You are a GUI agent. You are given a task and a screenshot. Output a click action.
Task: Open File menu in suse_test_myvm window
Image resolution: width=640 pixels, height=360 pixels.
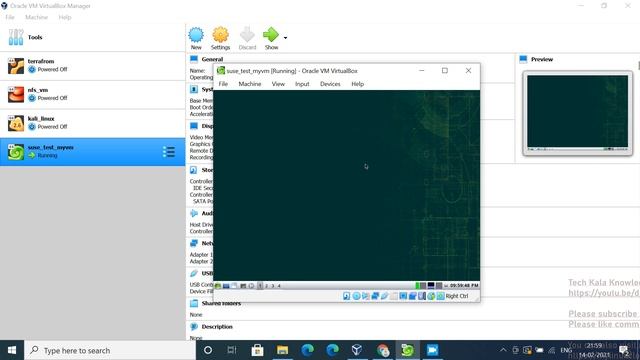tap(223, 84)
